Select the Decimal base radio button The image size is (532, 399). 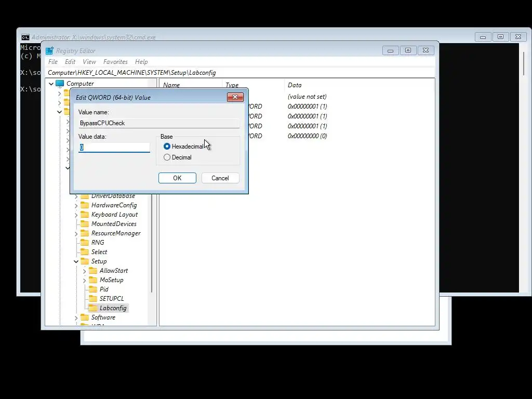(167, 157)
